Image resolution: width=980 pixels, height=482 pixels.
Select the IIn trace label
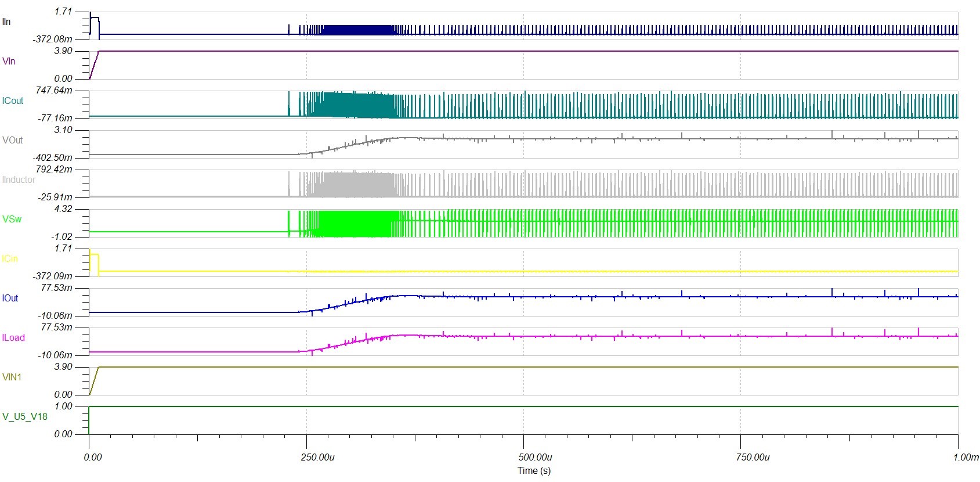tap(6, 22)
